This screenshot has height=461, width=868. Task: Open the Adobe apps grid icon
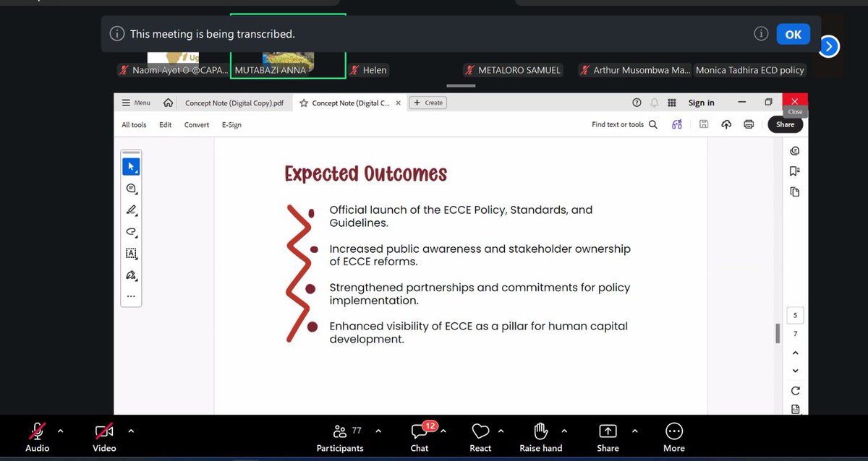tap(671, 103)
